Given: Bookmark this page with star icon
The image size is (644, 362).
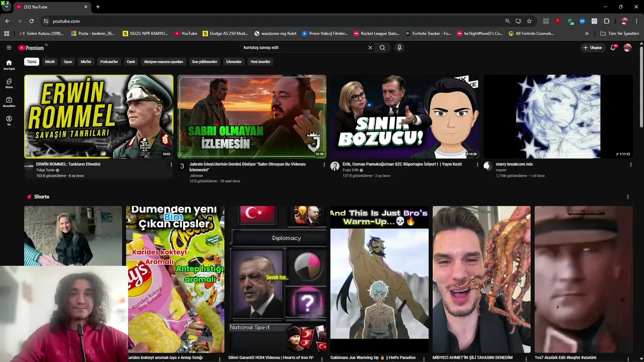Looking at the screenshot, I should click(529, 21).
